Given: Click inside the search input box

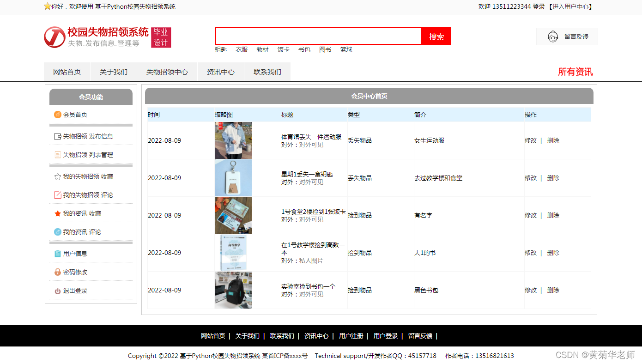Looking at the screenshot, I should tap(318, 36).
